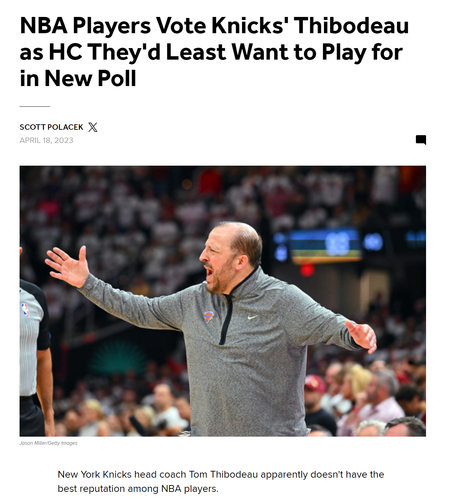Click the article headline about Thibodeau poll
450x500 pixels.
click(x=214, y=52)
